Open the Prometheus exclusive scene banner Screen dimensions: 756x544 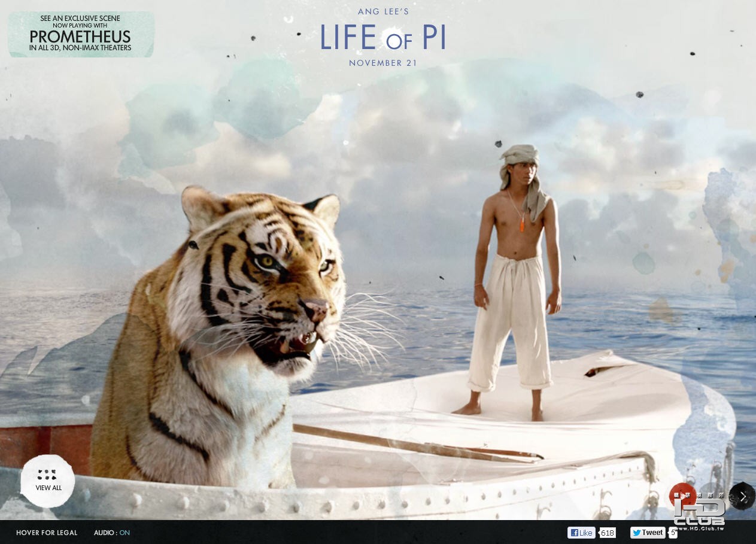(x=81, y=34)
